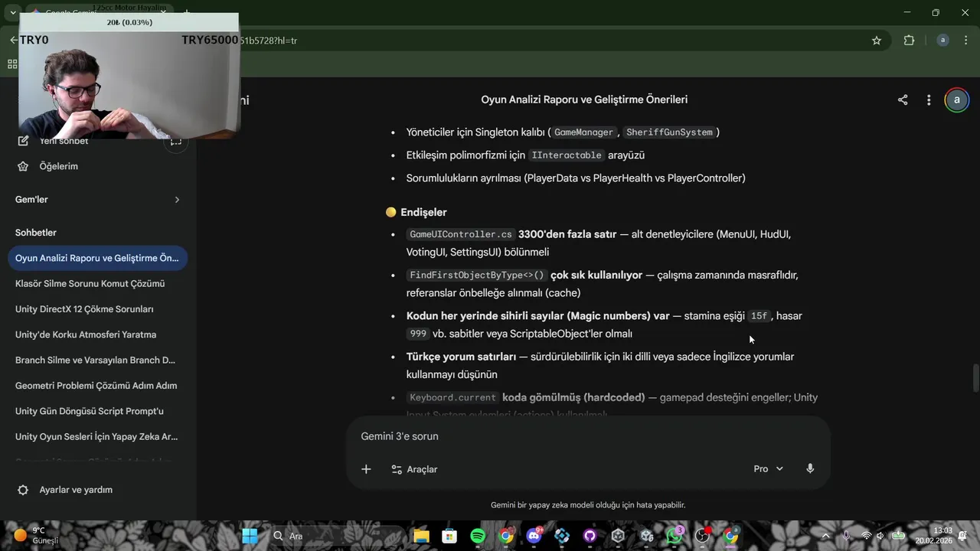Open chat Unity Oyun Sesleri İçin Yapay Zeka

click(97, 437)
